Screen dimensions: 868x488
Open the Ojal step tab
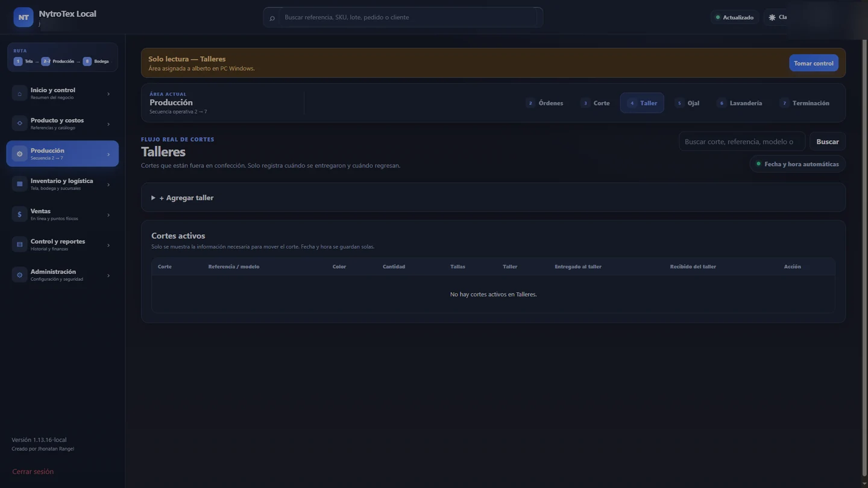687,103
